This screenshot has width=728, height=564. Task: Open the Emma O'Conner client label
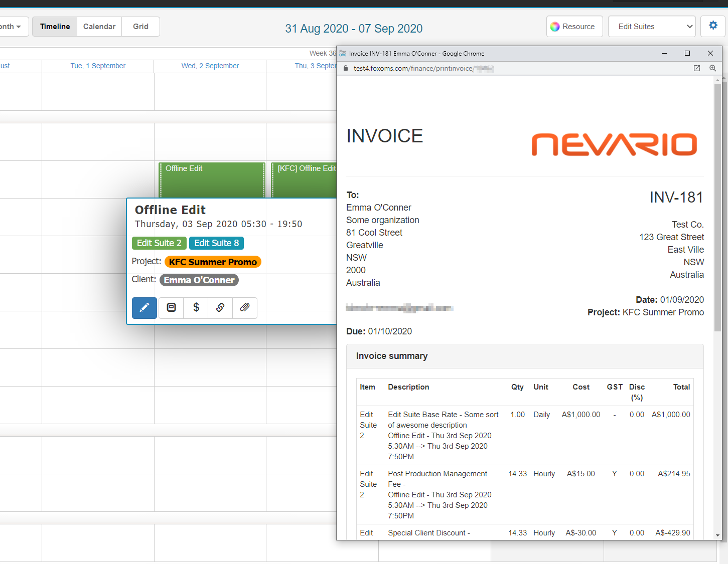tap(199, 280)
